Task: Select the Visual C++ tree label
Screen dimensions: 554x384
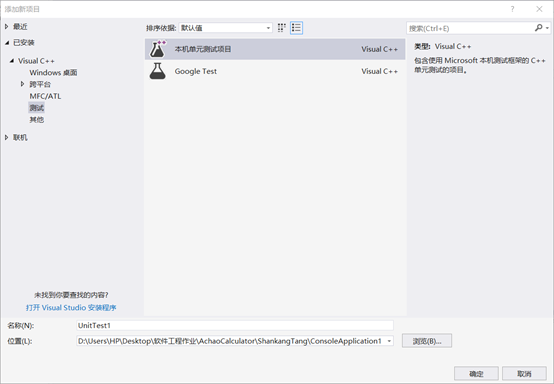Action: [36, 61]
